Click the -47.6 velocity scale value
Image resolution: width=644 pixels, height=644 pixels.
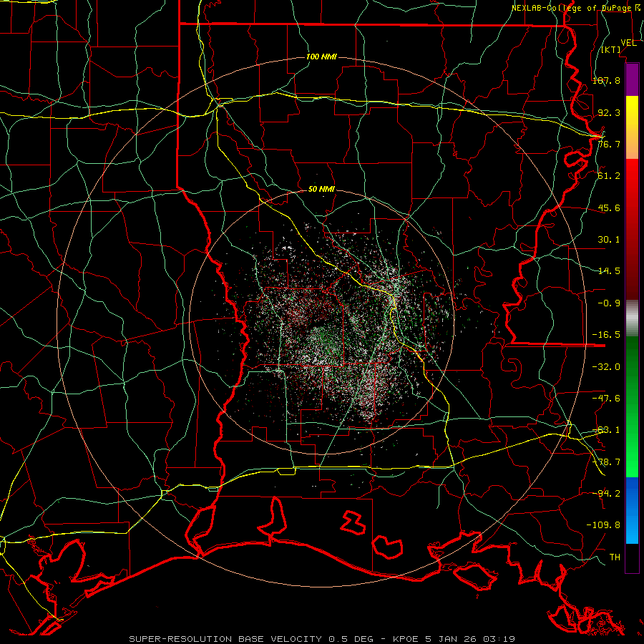pos(606,399)
